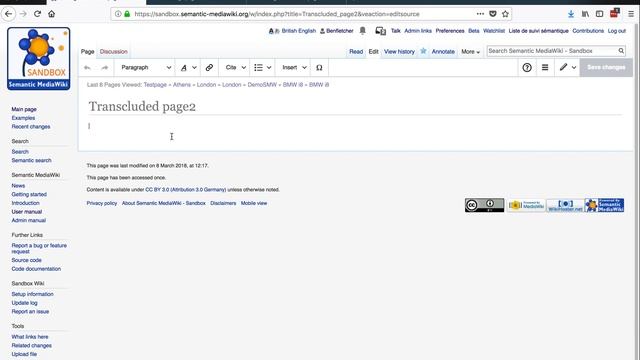Open the browser library icon

coord(585,14)
